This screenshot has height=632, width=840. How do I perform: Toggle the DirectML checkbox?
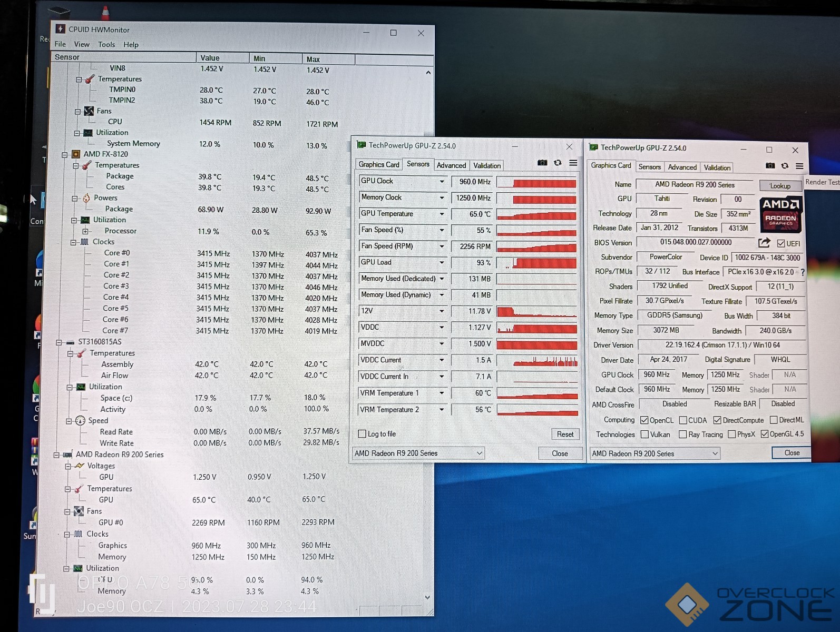(x=774, y=420)
